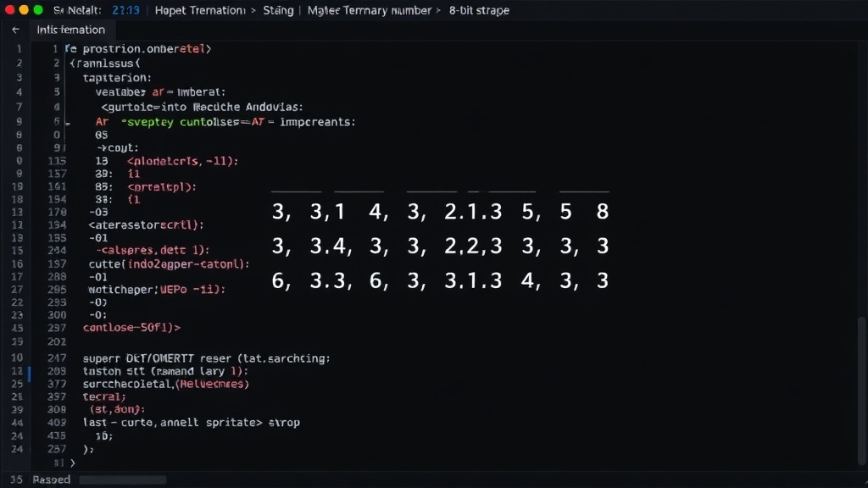Open the Majec Ternary number breadcrumb
The height and width of the screenshot is (488, 868).
pos(370,10)
